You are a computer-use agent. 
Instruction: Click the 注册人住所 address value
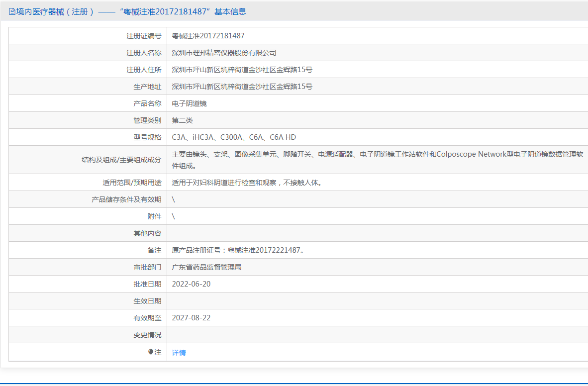242,70
